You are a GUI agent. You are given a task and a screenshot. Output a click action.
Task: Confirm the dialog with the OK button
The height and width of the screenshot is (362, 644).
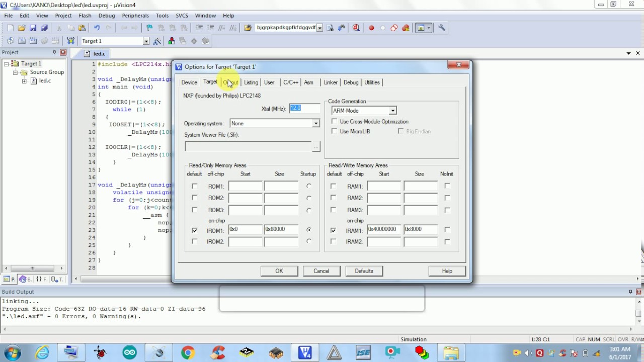279,271
